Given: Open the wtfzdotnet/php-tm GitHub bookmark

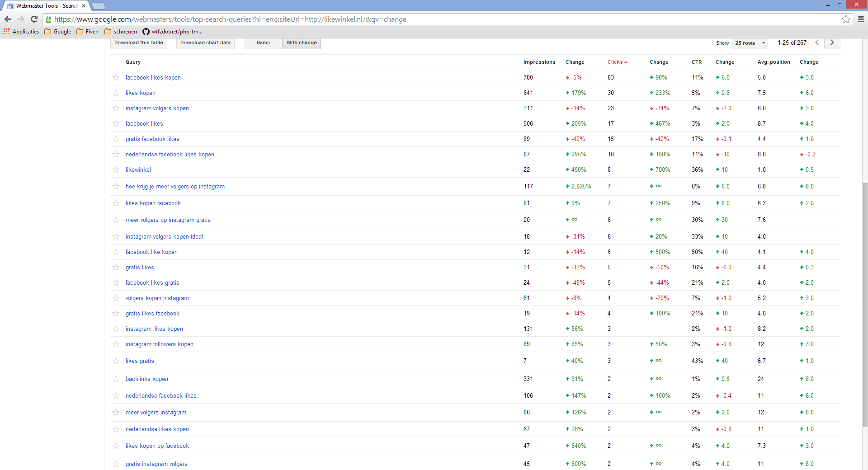Looking at the screenshot, I should click(172, 32).
